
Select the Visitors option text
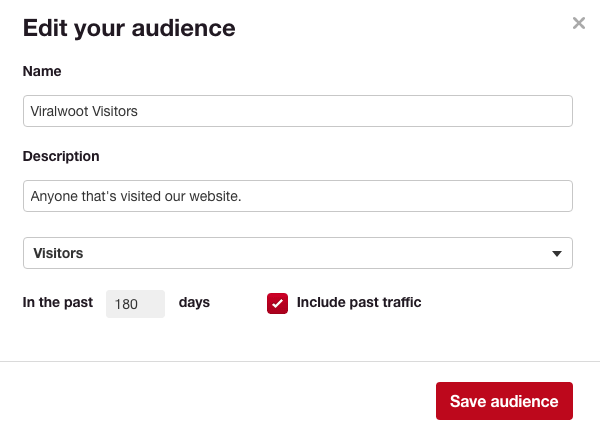(x=58, y=253)
